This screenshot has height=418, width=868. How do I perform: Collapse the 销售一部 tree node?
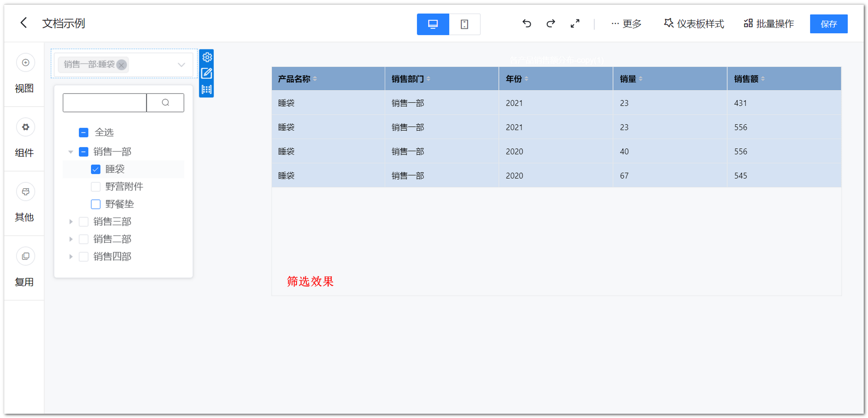(x=71, y=152)
